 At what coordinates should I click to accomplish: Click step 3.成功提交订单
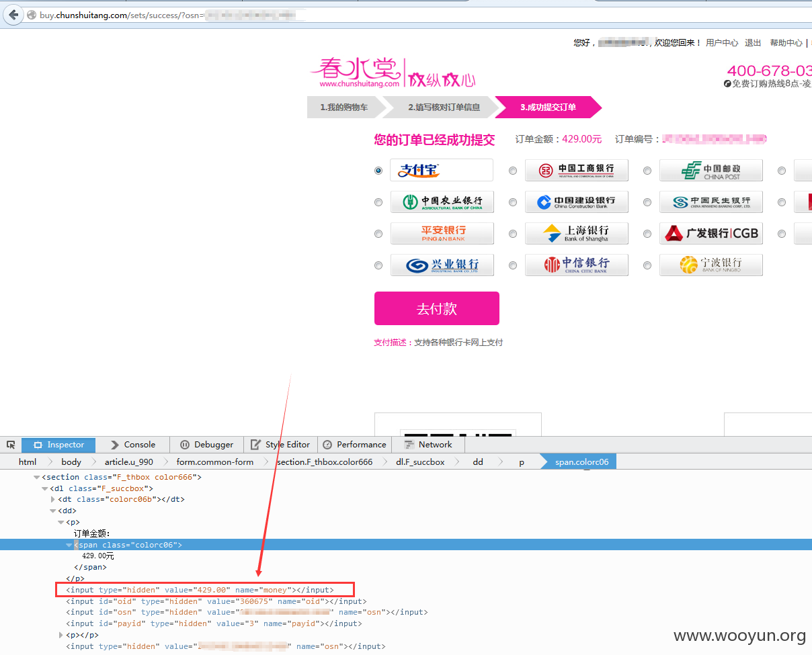point(548,107)
